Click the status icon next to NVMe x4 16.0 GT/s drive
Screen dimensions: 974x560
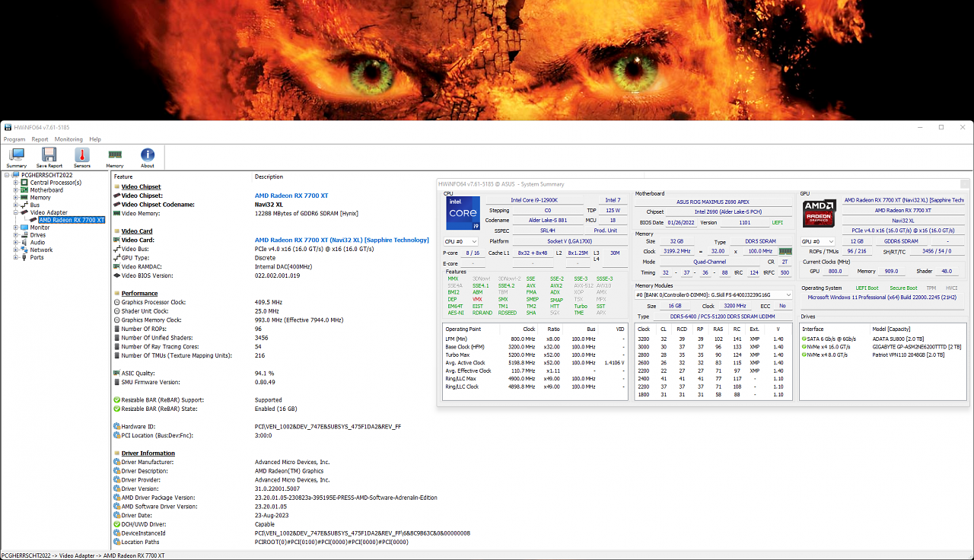[804, 347]
